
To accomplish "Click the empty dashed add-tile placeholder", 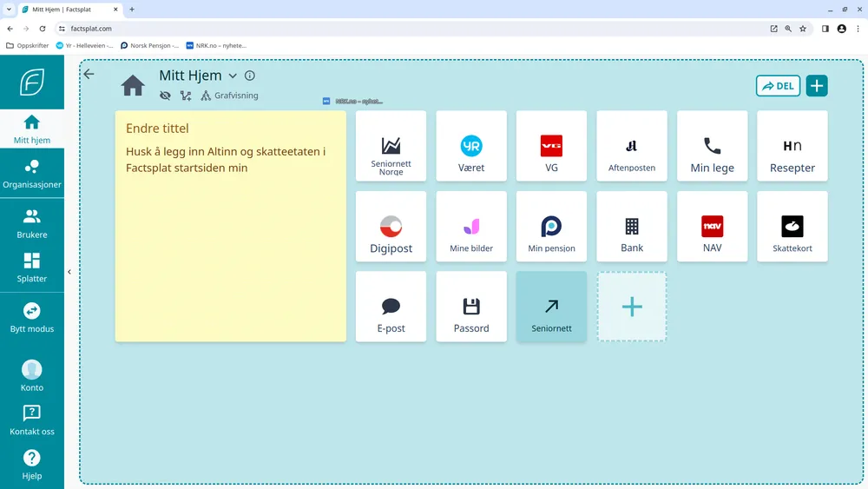I will coord(632,307).
